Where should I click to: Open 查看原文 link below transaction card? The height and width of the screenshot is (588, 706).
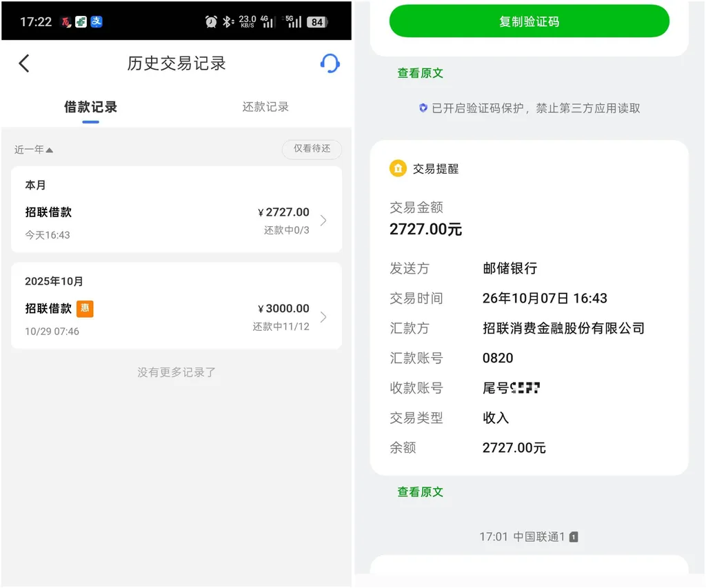(420, 491)
